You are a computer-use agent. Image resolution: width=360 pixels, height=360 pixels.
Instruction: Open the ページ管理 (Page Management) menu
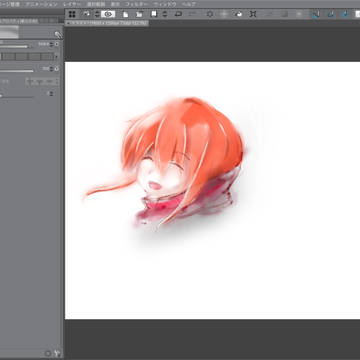(9, 4)
